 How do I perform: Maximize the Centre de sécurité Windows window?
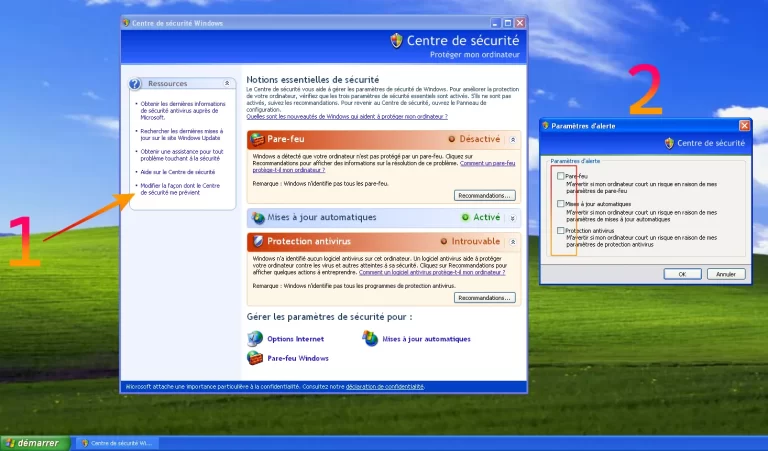point(508,23)
